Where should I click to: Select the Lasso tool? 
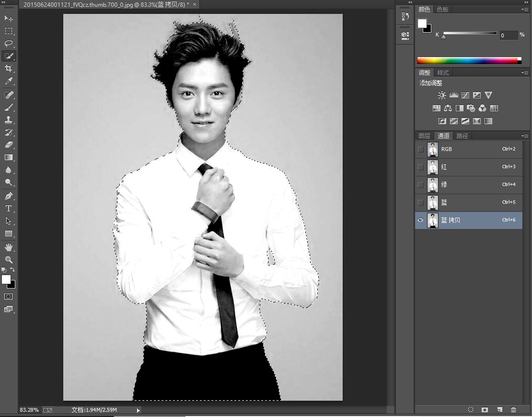[x=9, y=44]
